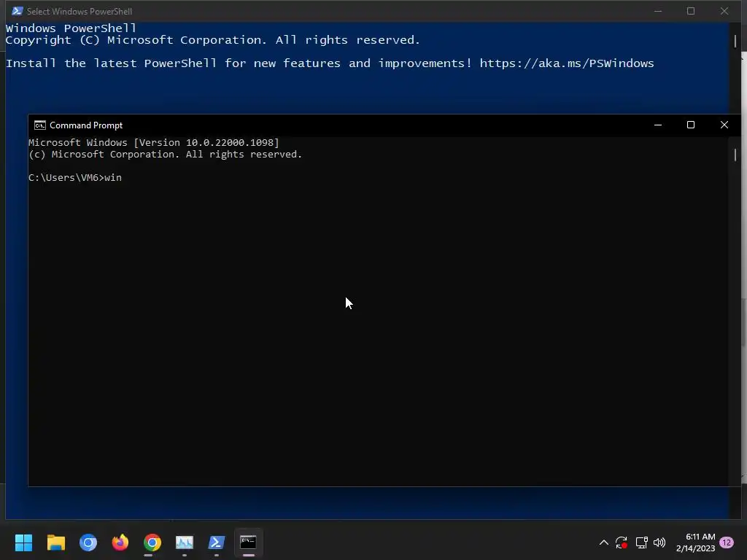Open the network settings tray icon
Image resolution: width=747 pixels, height=560 pixels.
click(x=641, y=542)
